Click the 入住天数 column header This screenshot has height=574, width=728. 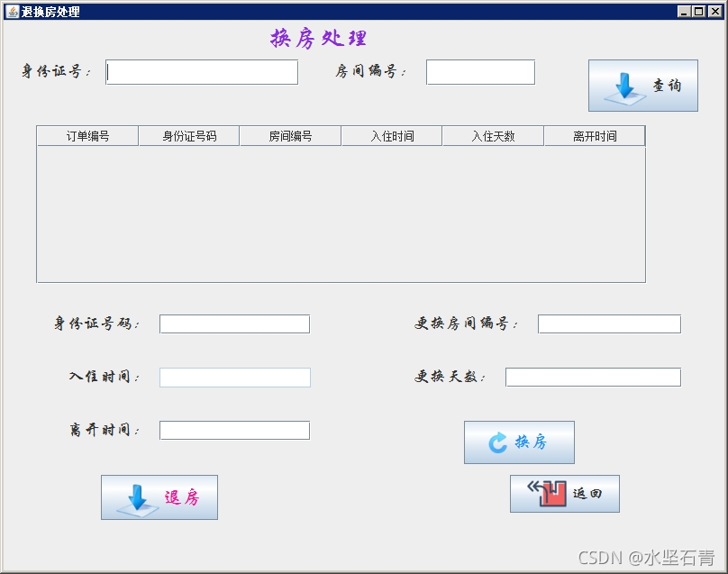pos(493,136)
